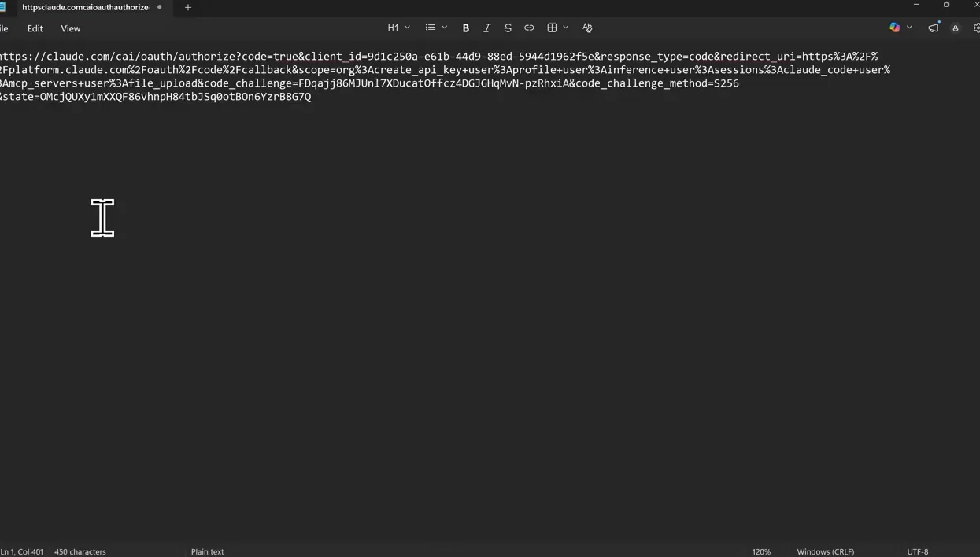Open the announcements megaphone icon
This screenshot has height=557, width=980.
coord(934,28)
